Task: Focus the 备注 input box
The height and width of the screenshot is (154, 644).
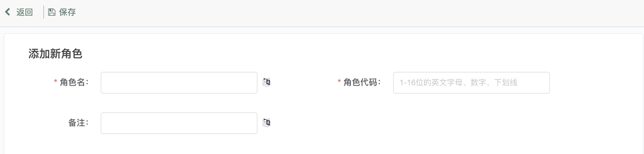Action: point(179,123)
